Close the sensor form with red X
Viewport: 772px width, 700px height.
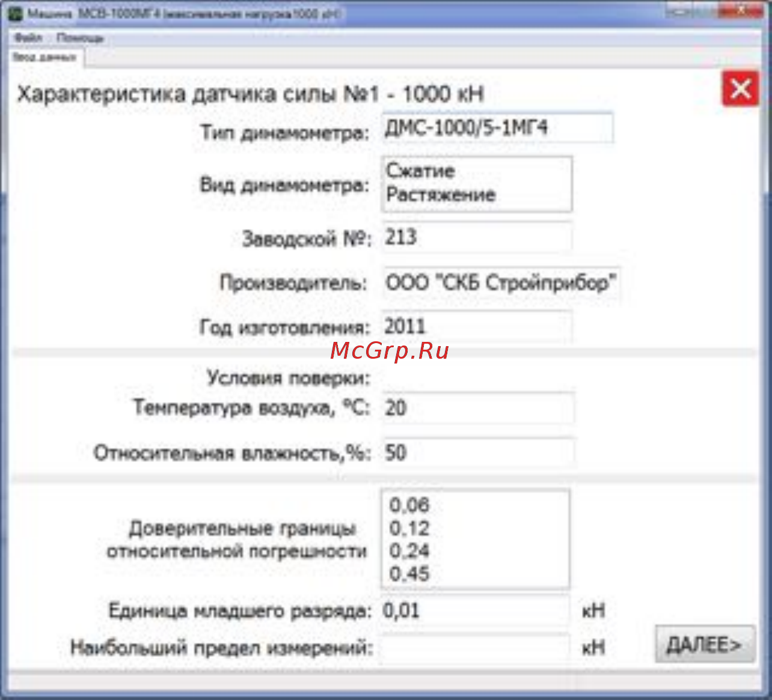tap(740, 89)
